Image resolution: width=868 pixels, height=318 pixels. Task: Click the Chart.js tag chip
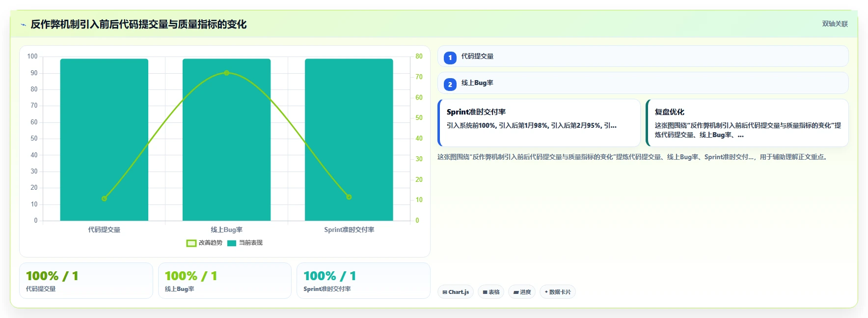click(x=456, y=292)
